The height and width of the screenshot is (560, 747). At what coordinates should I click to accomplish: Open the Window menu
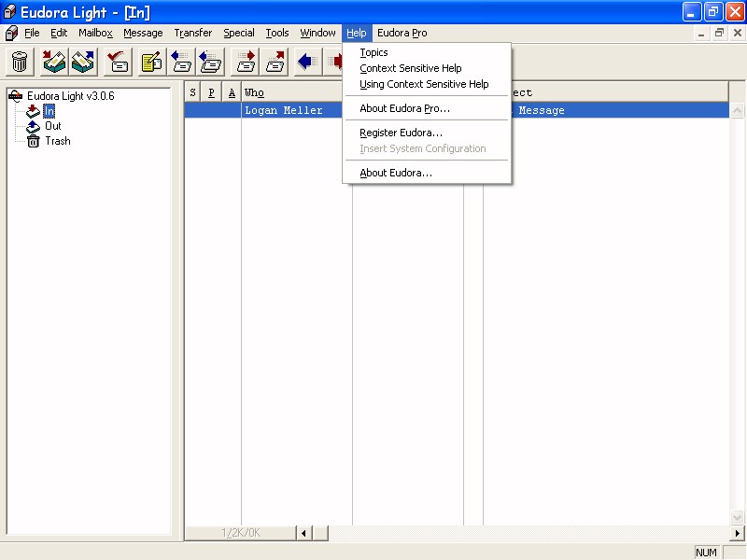point(317,33)
